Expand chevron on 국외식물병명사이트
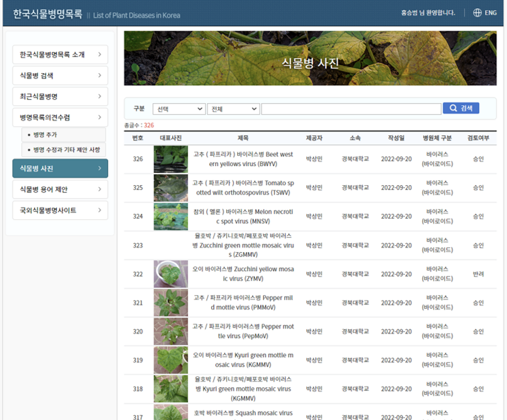The height and width of the screenshot is (420, 507). click(100, 210)
